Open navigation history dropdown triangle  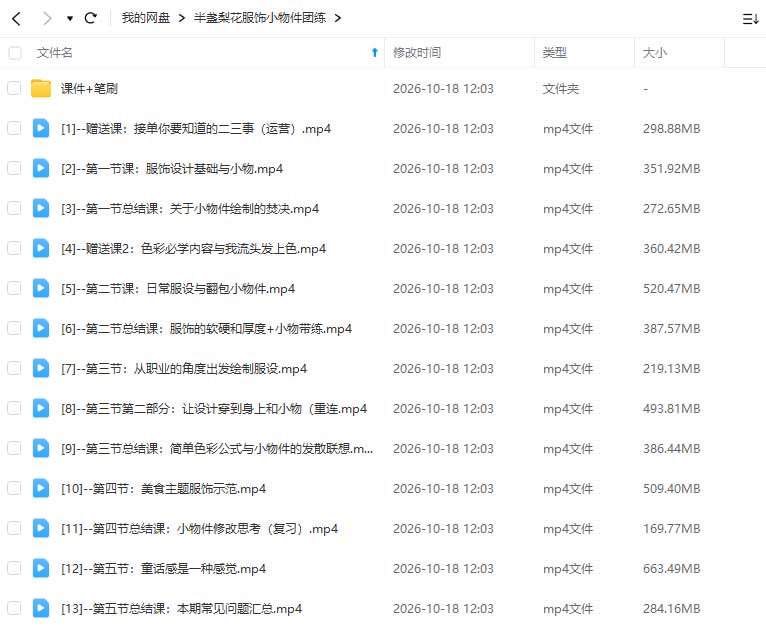click(x=70, y=19)
